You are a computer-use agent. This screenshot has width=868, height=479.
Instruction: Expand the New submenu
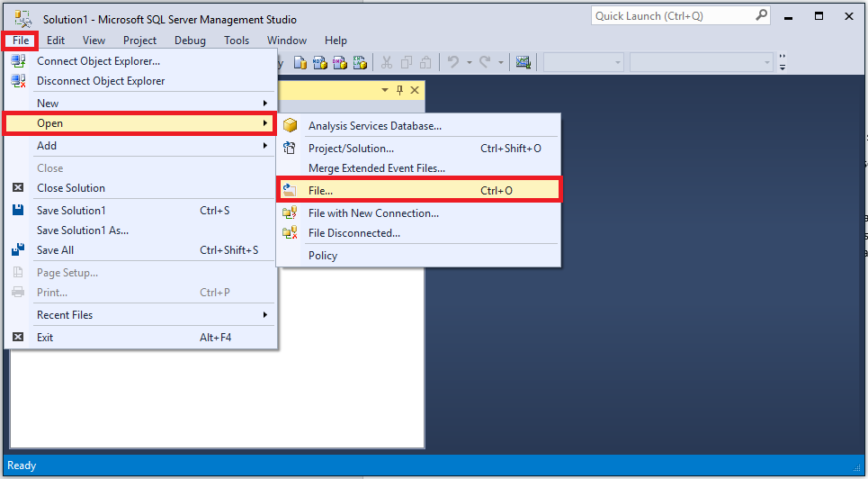pos(140,104)
